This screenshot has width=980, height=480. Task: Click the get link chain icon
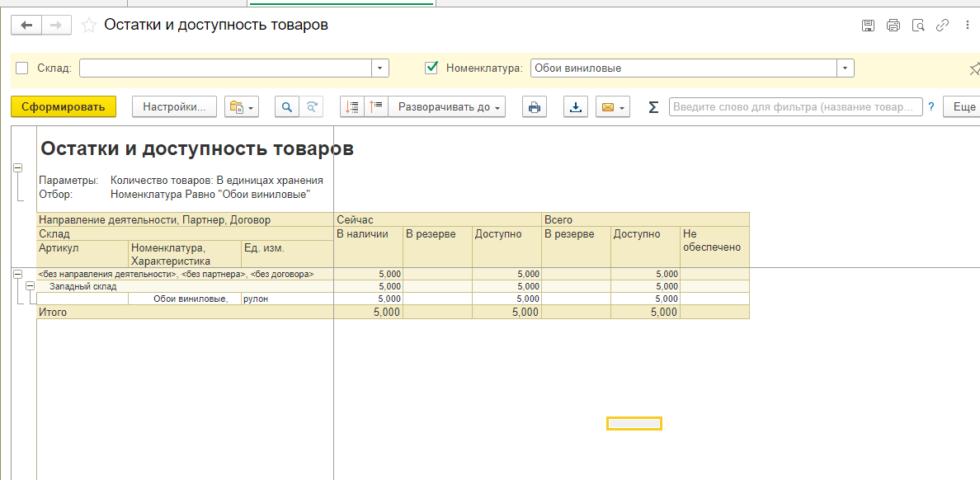click(x=942, y=26)
